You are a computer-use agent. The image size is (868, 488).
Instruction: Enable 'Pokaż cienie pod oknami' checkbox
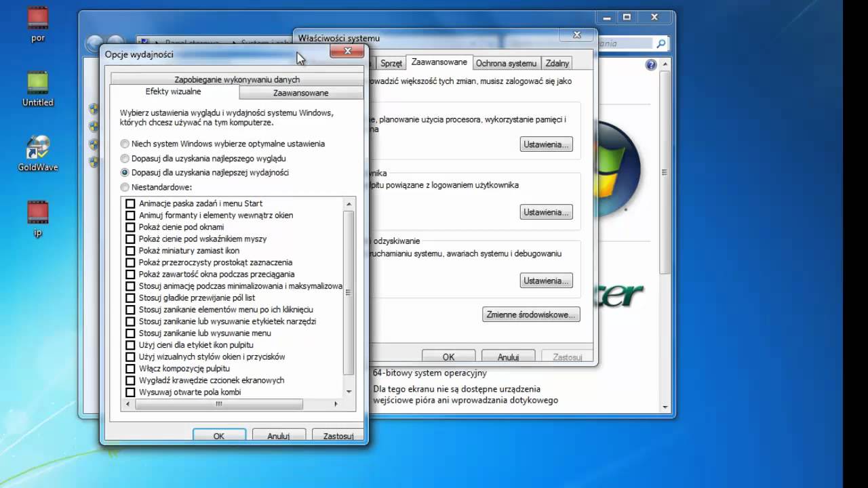(130, 227)
